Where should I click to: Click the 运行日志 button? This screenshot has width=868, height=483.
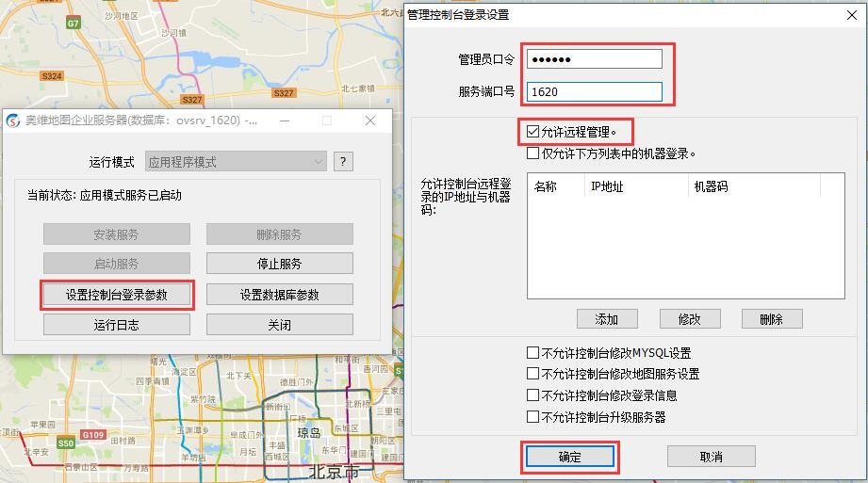[117, 325]
